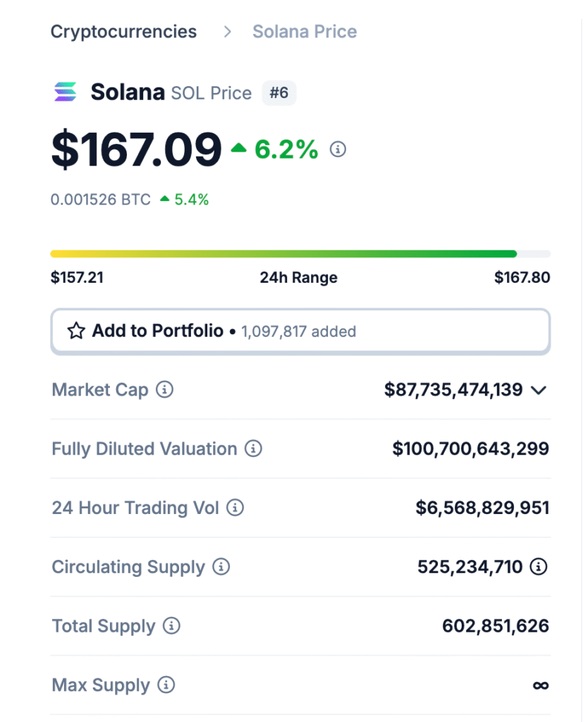588x722 pixels.
Task: Click the info icon after 525,234,710 value
Action: click(539, 567)
